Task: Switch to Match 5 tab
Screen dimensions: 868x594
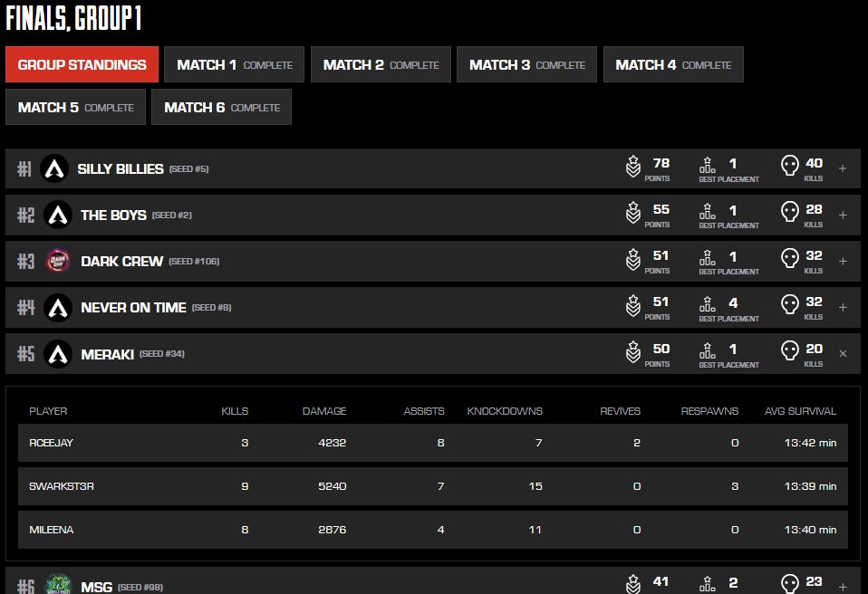Action: (75, 107)
